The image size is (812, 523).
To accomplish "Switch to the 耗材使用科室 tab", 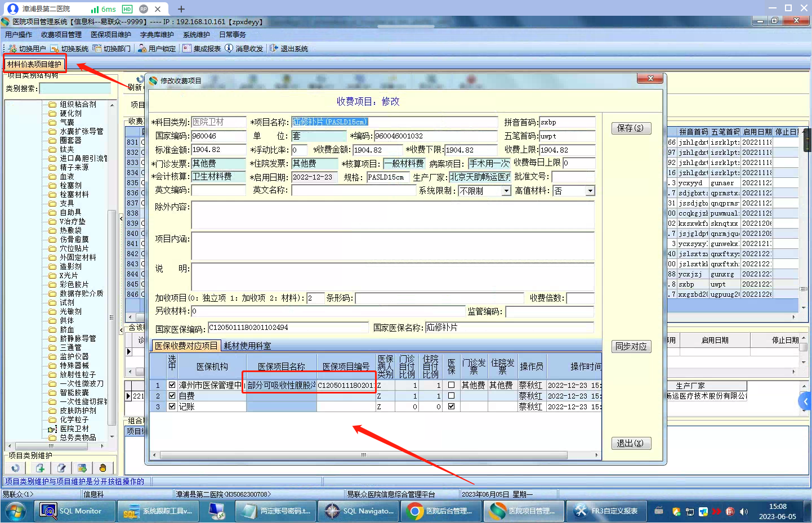I will click(x=247, y=346).
